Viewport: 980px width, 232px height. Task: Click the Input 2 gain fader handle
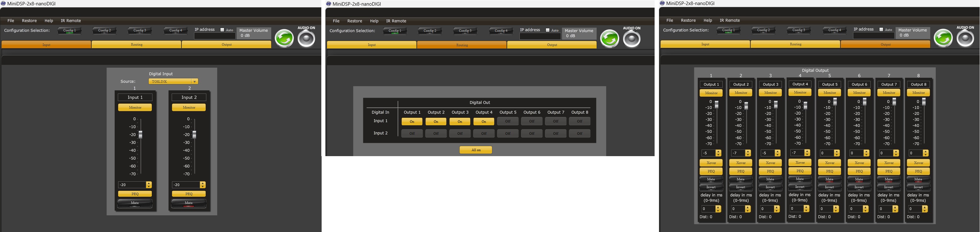coord(194,135)
